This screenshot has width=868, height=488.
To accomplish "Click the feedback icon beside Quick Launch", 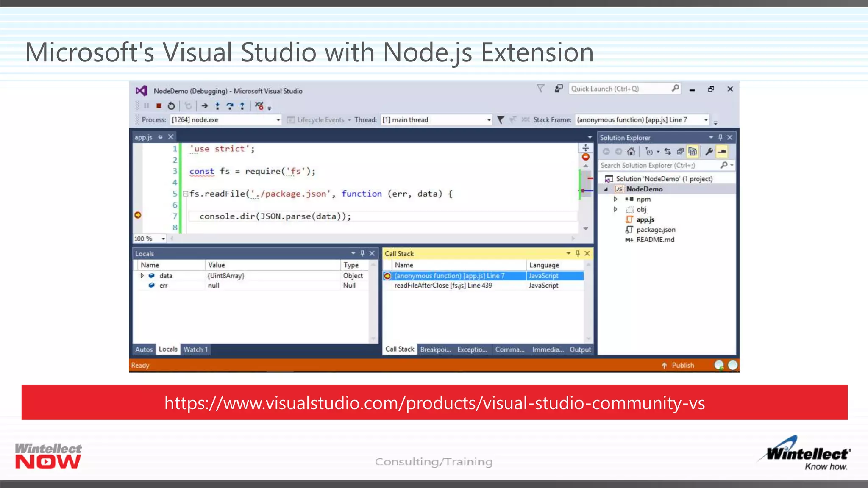I will point(559,89).
